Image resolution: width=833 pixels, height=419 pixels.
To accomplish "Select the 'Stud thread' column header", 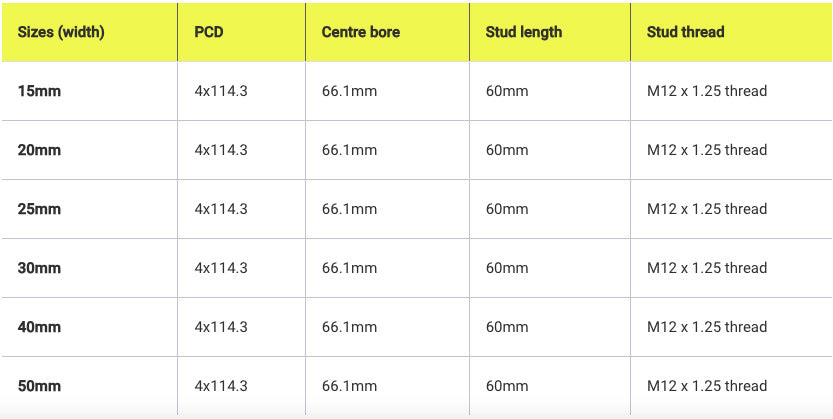I will 685,32.
